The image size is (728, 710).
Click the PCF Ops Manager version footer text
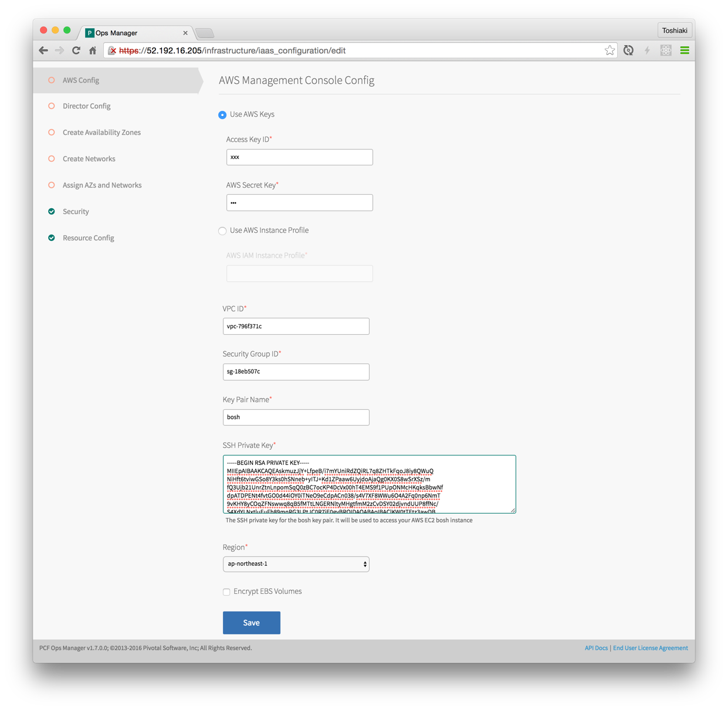coord(145,648)
